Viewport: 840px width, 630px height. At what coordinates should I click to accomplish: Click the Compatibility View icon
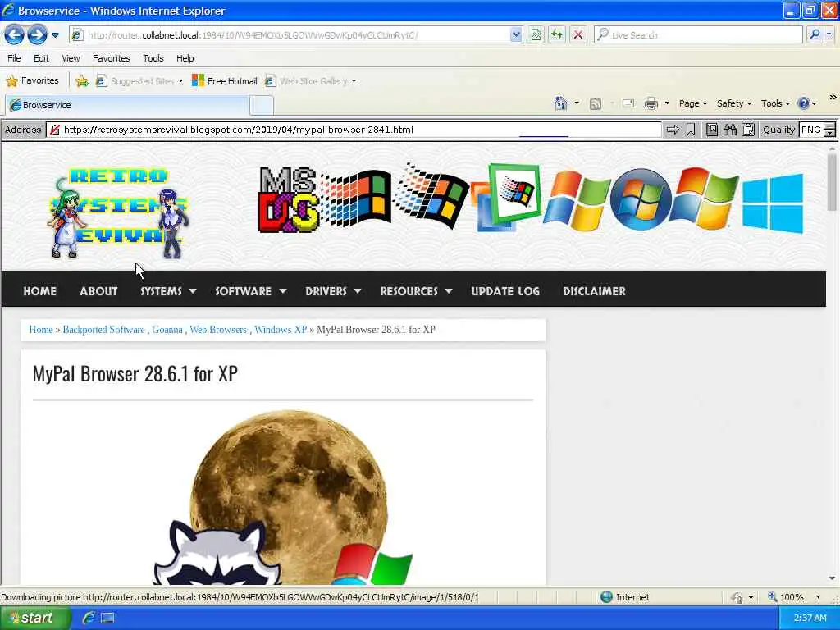click(536, 34)
